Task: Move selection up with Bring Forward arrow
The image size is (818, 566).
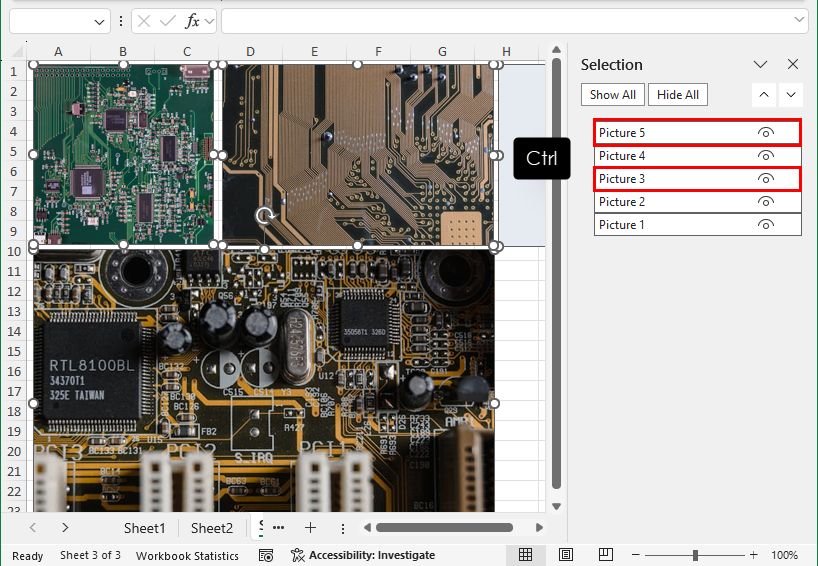Action: pyautogui.click(x=764, y=94)
